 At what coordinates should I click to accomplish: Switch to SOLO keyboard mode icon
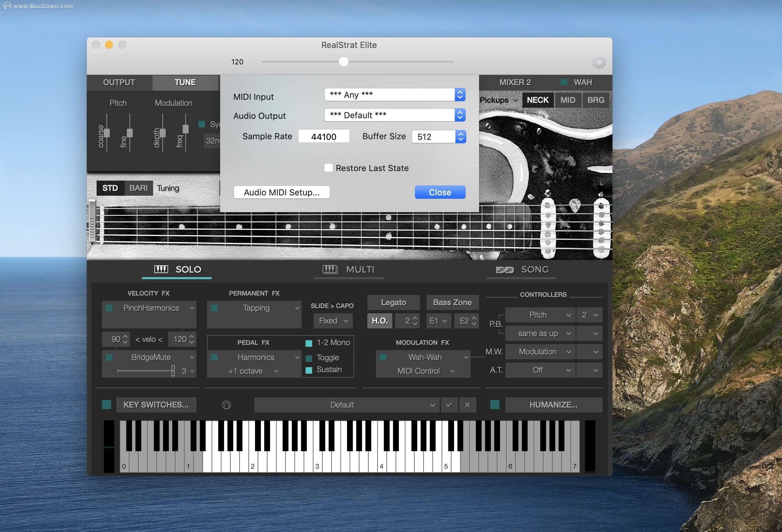[x=161, y=269]
